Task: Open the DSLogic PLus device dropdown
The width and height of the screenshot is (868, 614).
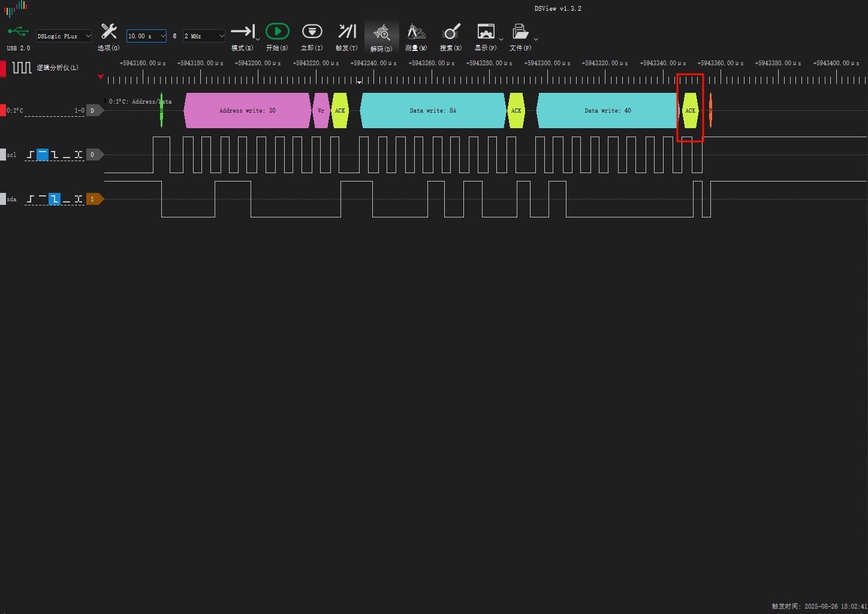Action: (64, 36)
